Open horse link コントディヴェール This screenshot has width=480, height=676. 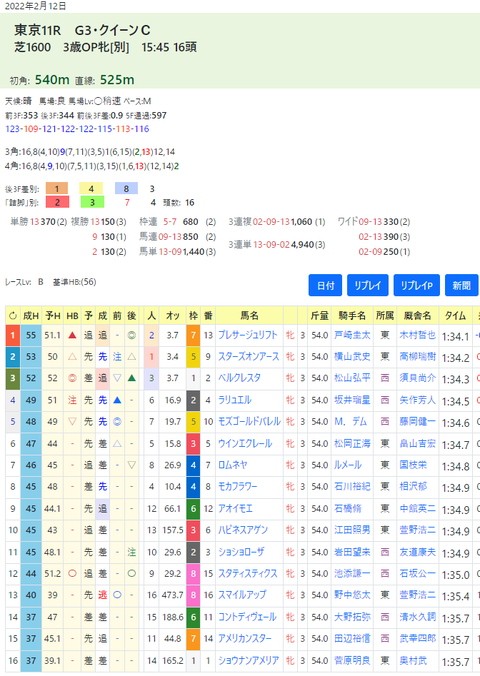pos(247,617)
